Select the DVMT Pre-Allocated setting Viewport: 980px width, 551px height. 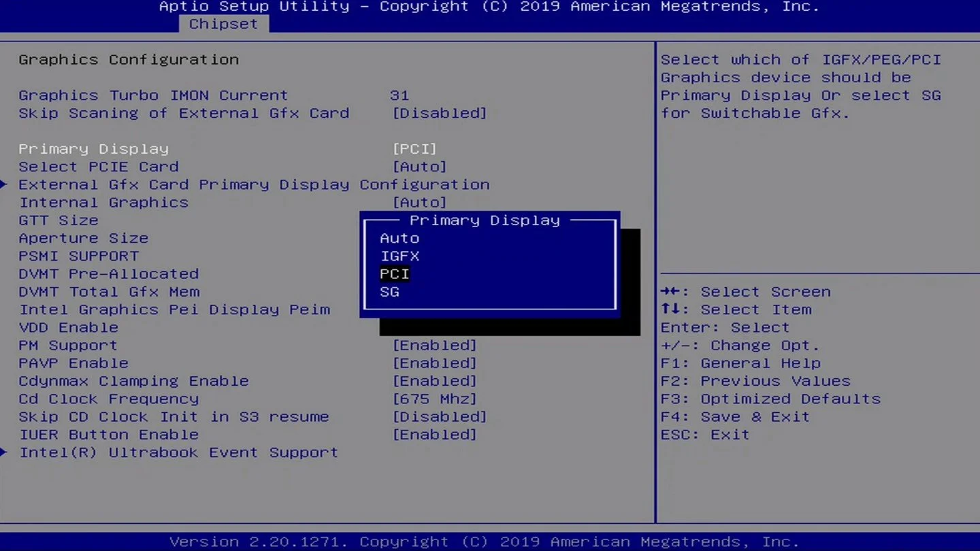pyautogui.click(x=109, y=273)
